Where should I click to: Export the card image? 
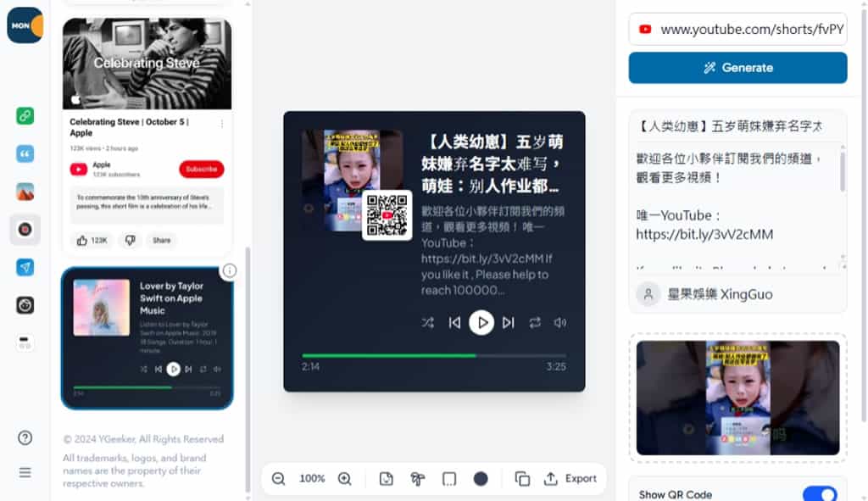(570, 478)
